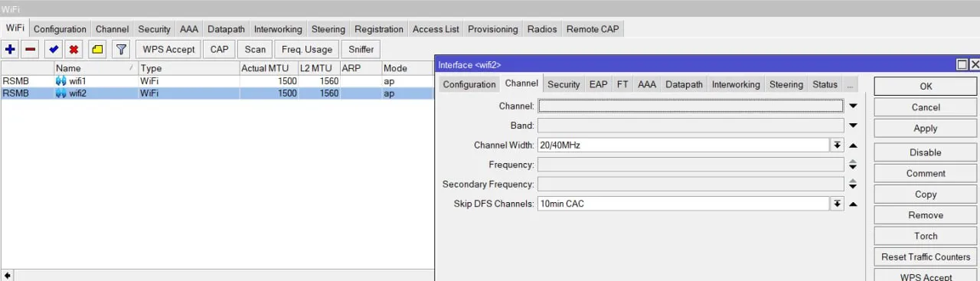Click the wifi2 interface icon
Screen dimensions: 980x281
pos(61,93)
